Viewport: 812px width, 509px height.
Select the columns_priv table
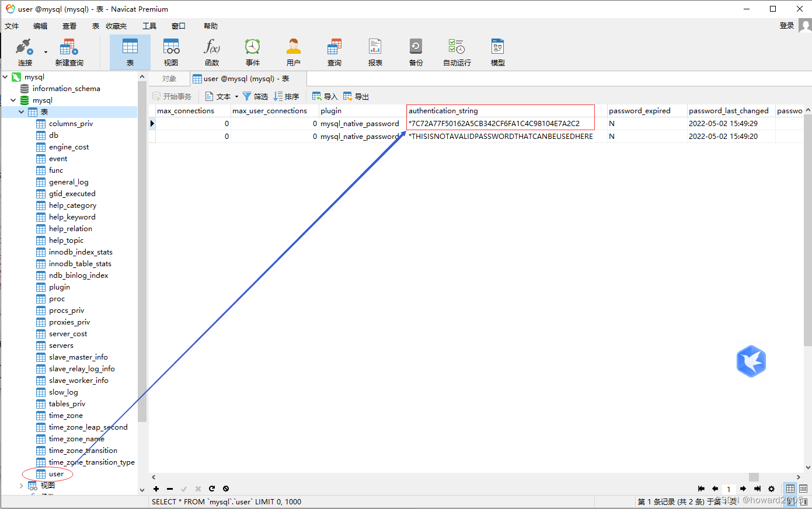pos(71,123)
